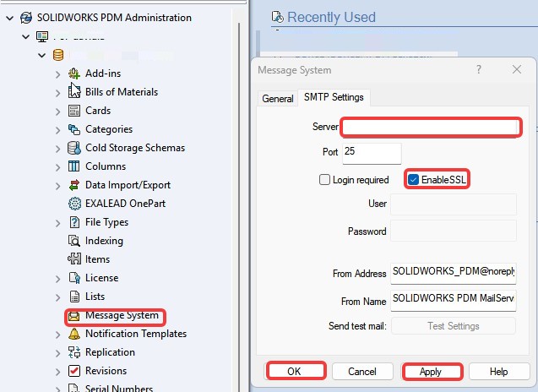Collapse the computer node in the tree
This screenshot has width=538, height=392.
25,36
